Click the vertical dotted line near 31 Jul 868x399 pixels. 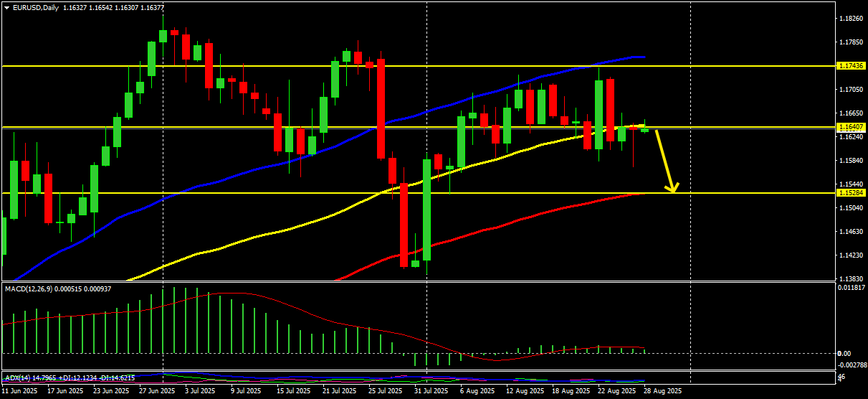pyautogui.click(x=427, y=194)
